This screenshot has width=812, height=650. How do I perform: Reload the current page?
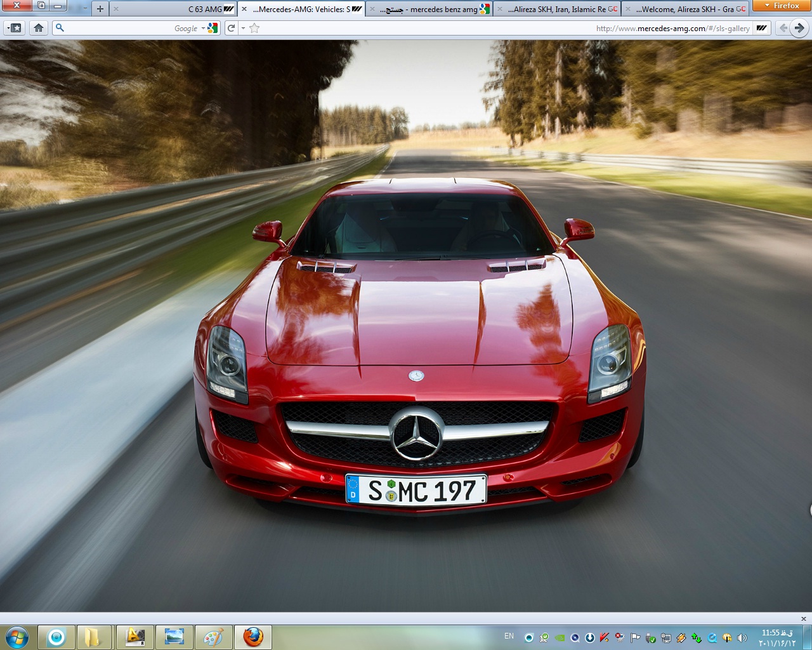tap(232, 28)
